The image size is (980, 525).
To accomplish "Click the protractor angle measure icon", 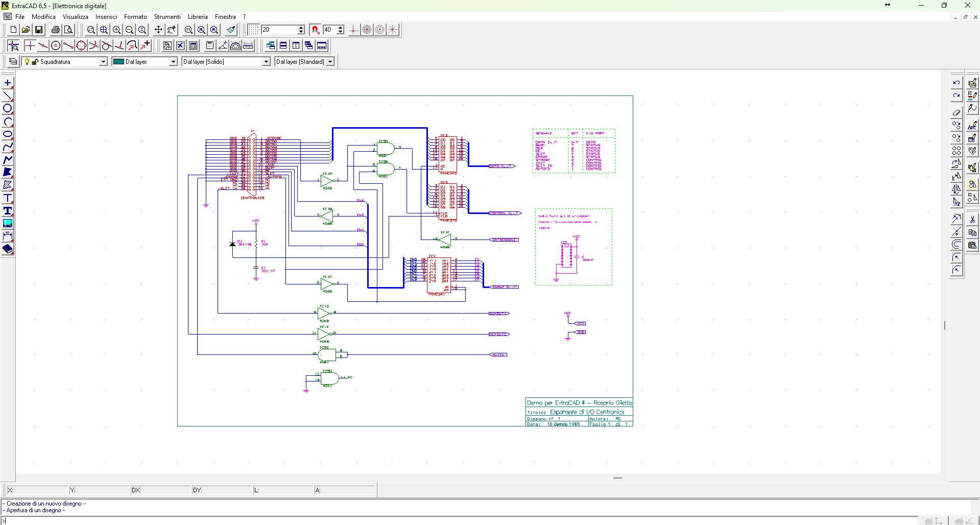I will pyautogui.click(x=235, y=45).
